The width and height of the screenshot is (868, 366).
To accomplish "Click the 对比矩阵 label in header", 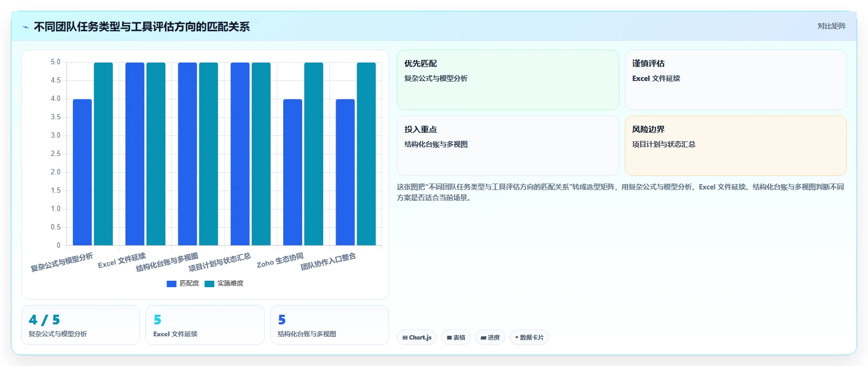I will 831,26.
